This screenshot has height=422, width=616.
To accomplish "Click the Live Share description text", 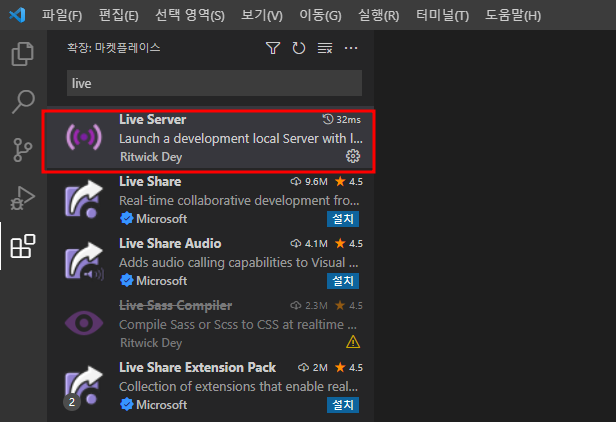I will tap(239, 201).
